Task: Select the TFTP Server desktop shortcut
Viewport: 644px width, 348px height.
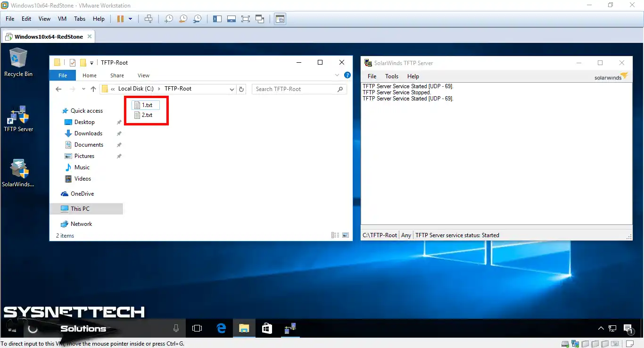Action: pos(18,119)
